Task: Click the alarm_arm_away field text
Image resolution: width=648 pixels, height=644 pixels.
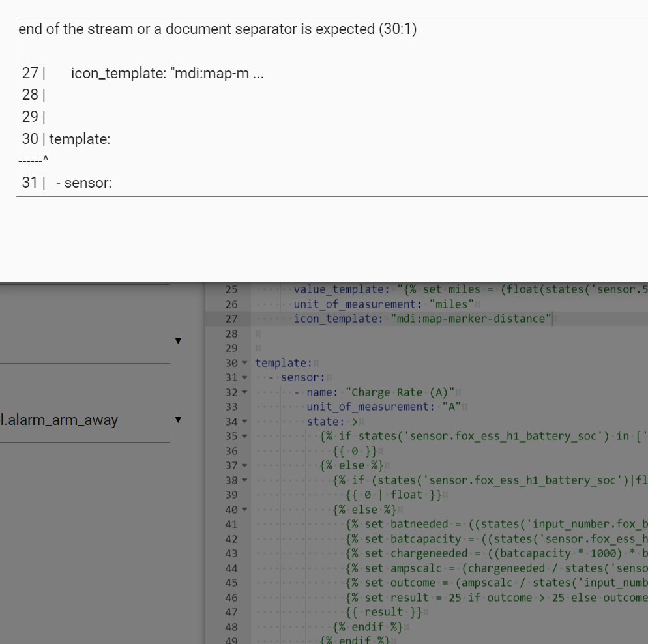Action: point(60,420)
